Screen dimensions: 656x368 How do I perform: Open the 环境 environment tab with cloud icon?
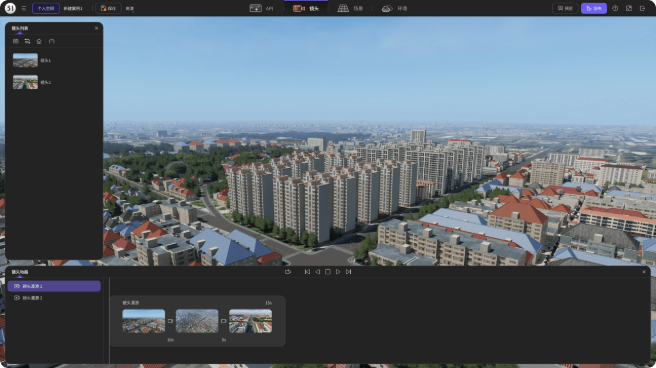point(394,8)
